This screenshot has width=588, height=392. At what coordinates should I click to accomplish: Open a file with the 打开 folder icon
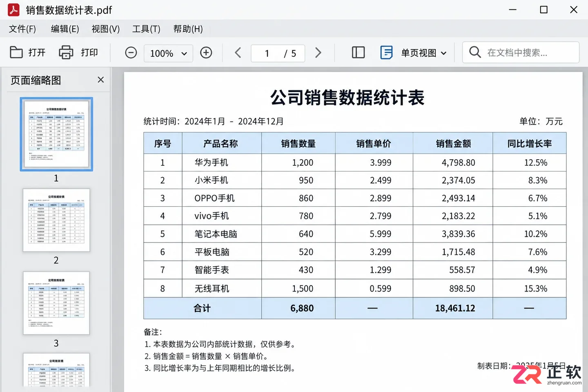point(16,52)
